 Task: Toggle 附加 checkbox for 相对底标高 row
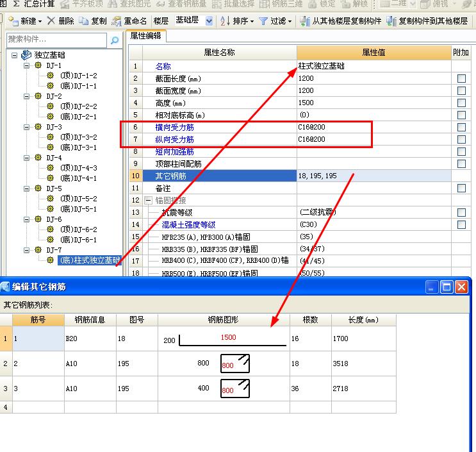[x=461, y=115]
